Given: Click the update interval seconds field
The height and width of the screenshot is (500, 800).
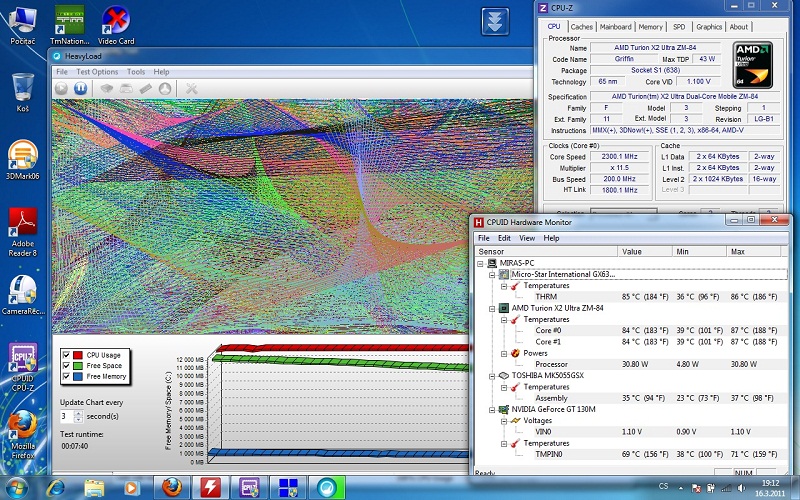Looking at the screenshot, I should click(x=65, y=416).
